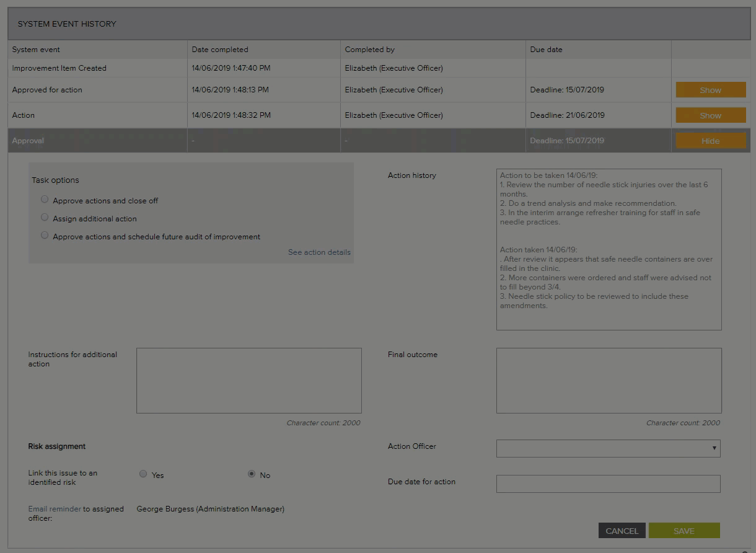Screen dimensions: 756x553
Task: Open the 'See action details' link
Action: [x=319, y=252]
